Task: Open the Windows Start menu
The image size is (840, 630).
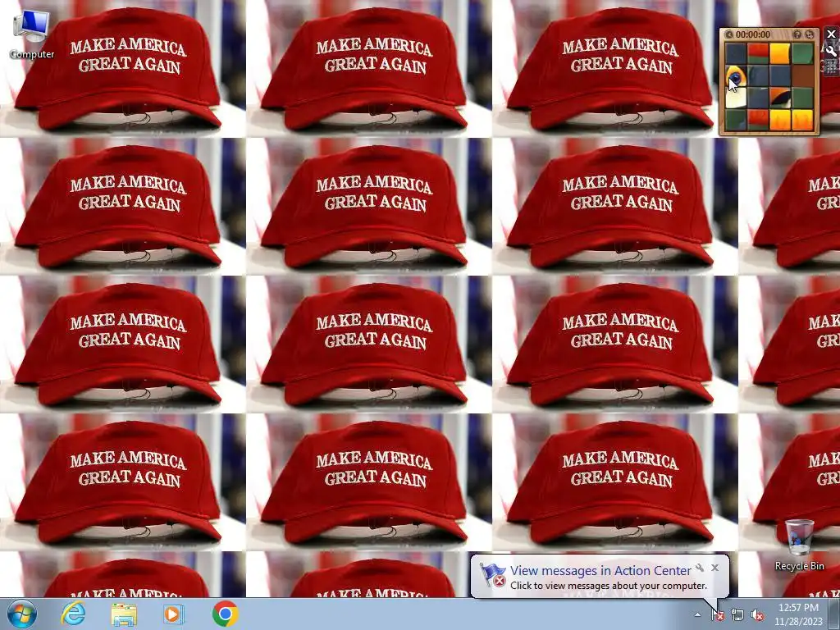Action: (22, 614)
